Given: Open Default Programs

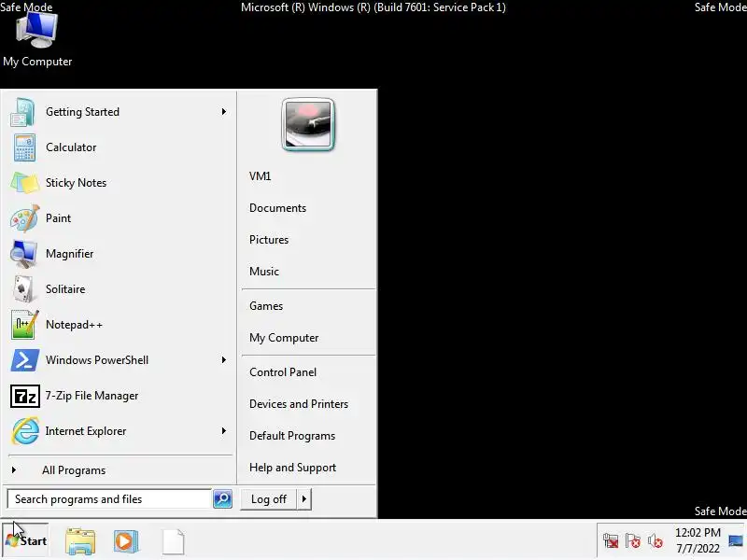Looking at the screenshot, I should pos(292,436).
